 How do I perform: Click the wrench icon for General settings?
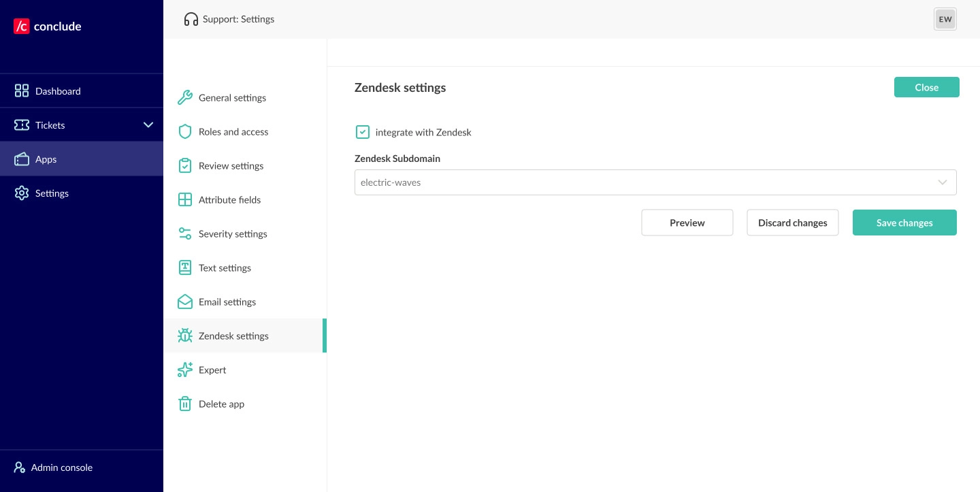pos(184,97)
